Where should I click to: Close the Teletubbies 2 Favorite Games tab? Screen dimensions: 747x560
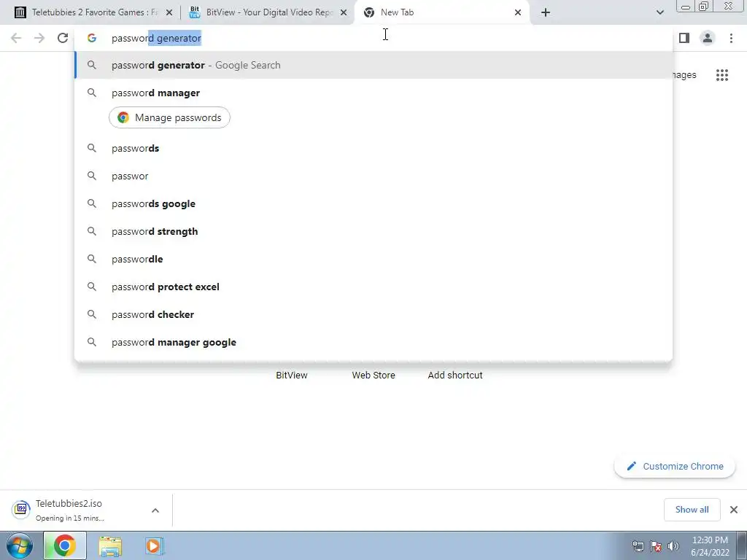pos(169,12)
